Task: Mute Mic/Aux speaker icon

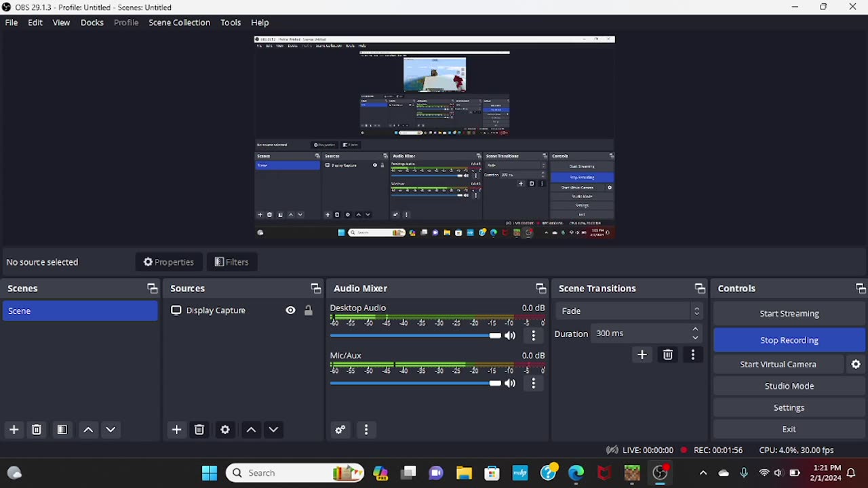Action: tap(510, 384)
